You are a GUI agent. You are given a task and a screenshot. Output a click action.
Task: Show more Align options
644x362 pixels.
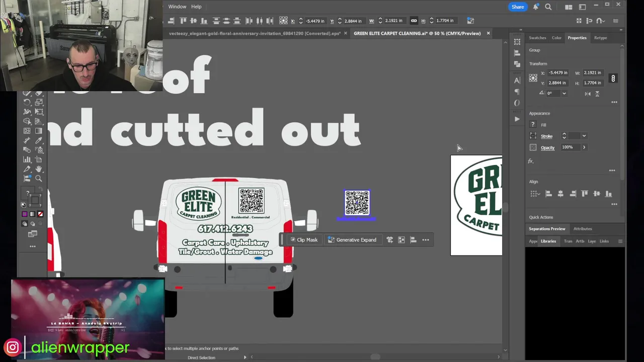click(x=614, y=204)
